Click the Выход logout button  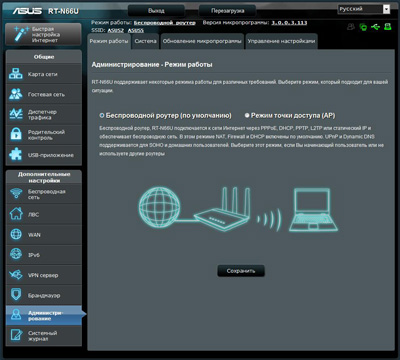156,11
